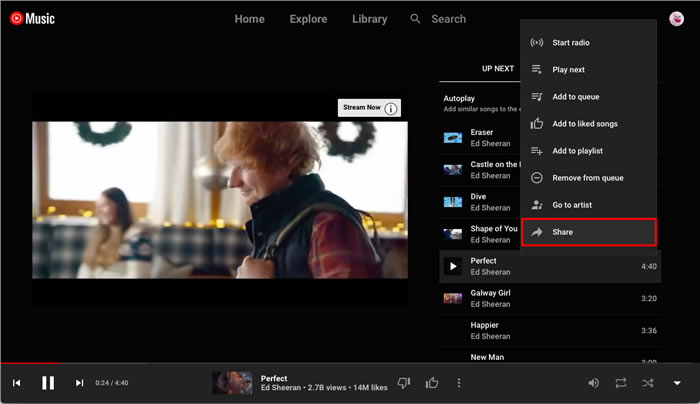Image resolution: width=700 pixels, height=404 pixels.
Task: Open the Home tab
Action: [x=250, y=19]
